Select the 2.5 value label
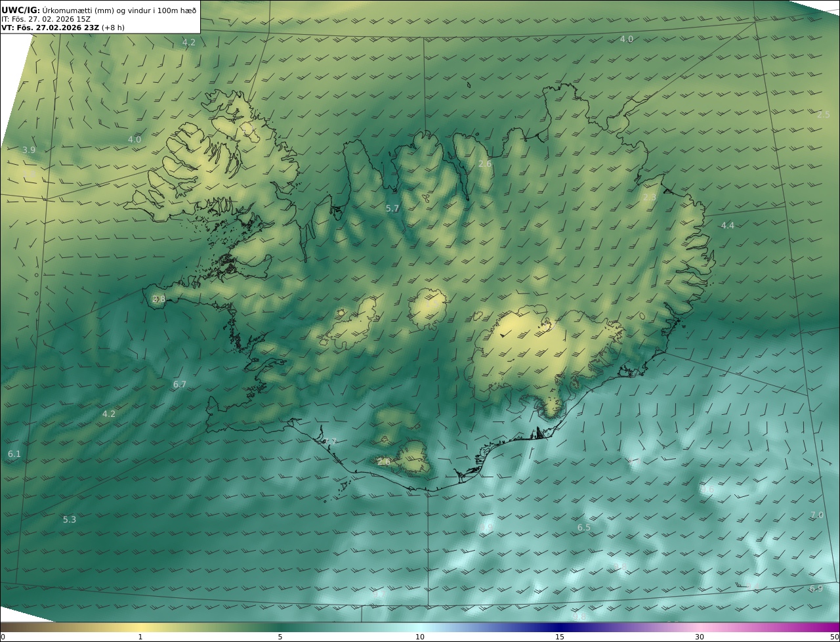Image resolution: width=840 pixels, height=642 pixels. [x=824, y=114]
